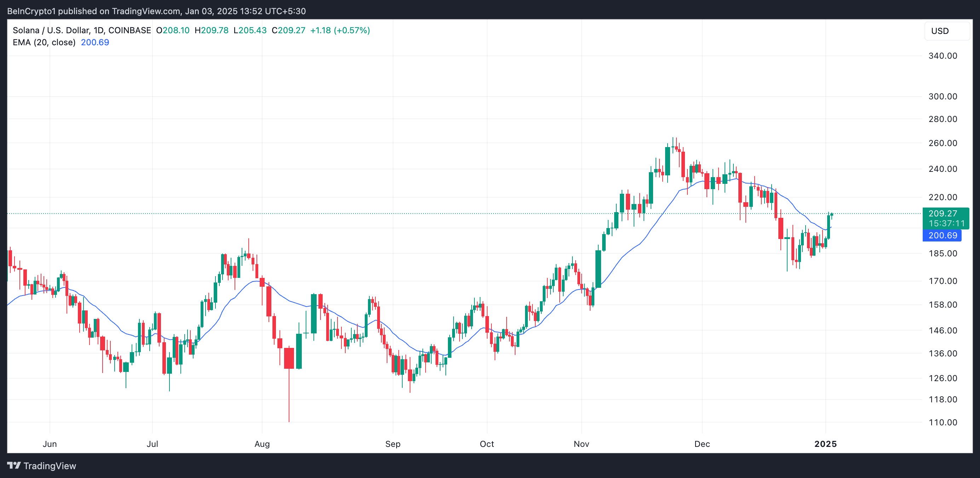This screenshot has height=478, width=980.
Task: Click the Aug label on time axis
Action: click(262, 444)
